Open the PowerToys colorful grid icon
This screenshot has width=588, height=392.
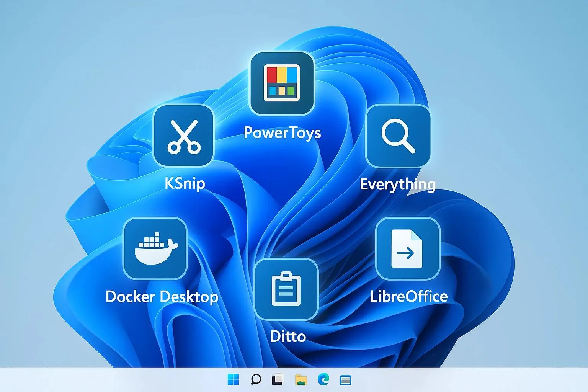[x=282, y=83]
